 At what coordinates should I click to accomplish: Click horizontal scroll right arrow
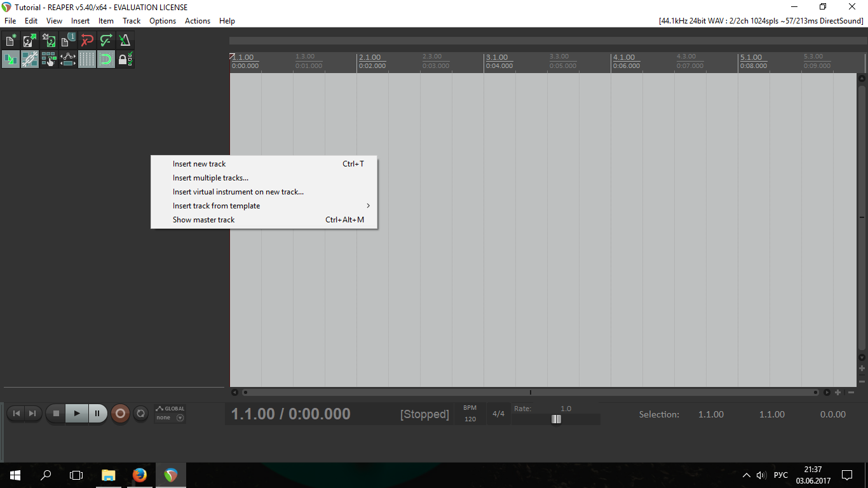click(x=827, y=393)
